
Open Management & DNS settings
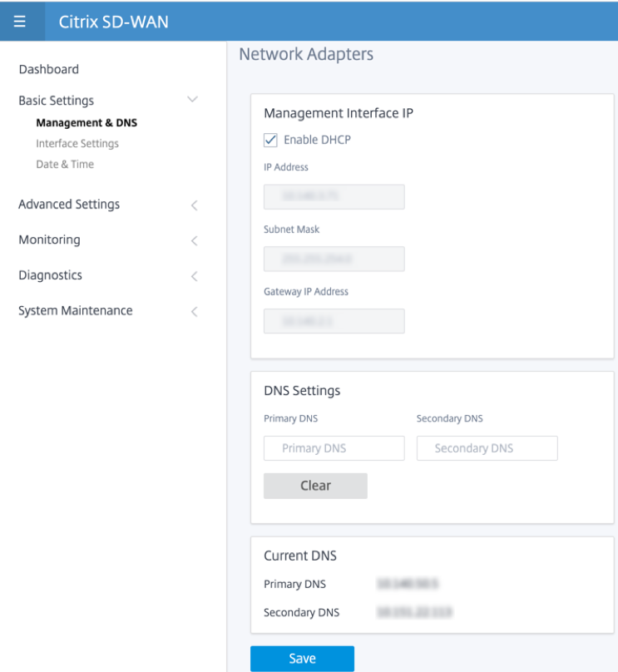[87, 122]
